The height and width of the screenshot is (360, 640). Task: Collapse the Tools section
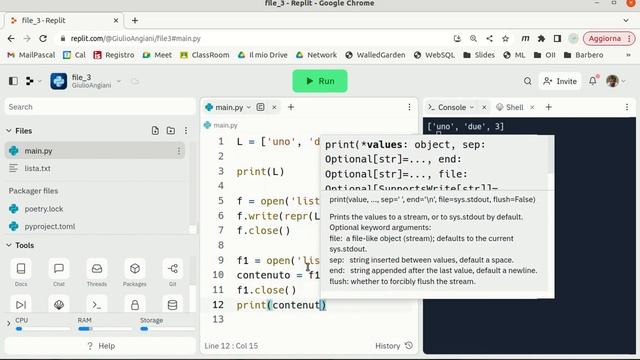(x=9, y=245)
